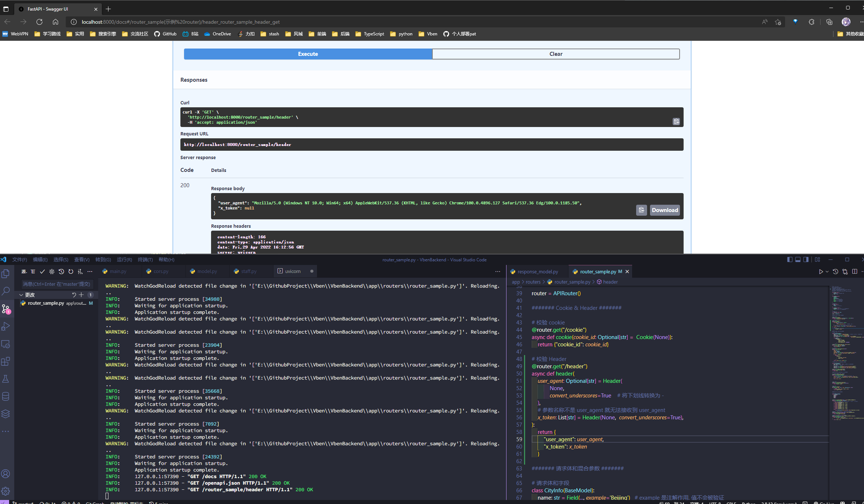Toggle VS Code primary side bar
Screen dimensions: 864x504
tap(790, 259)
